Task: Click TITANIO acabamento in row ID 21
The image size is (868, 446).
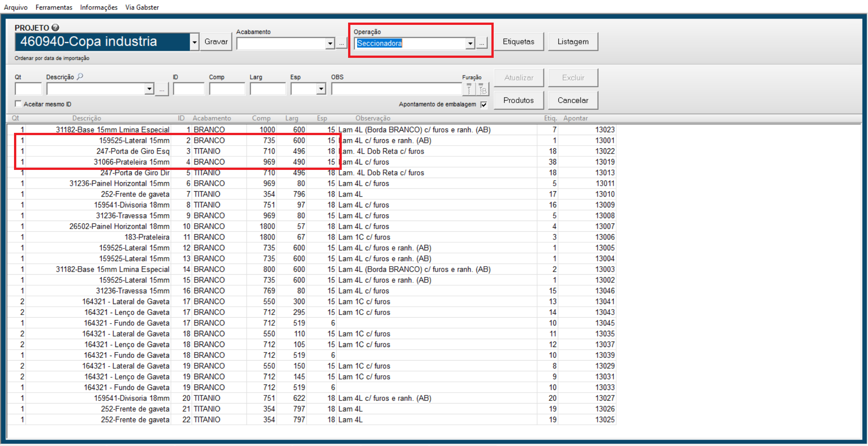Action: 207,409
